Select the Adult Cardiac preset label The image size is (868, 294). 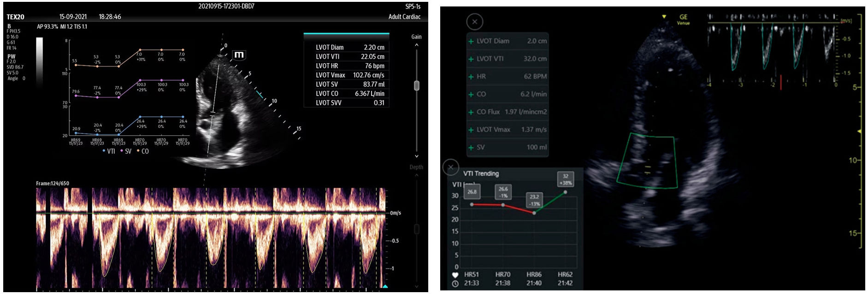[404, 17]
